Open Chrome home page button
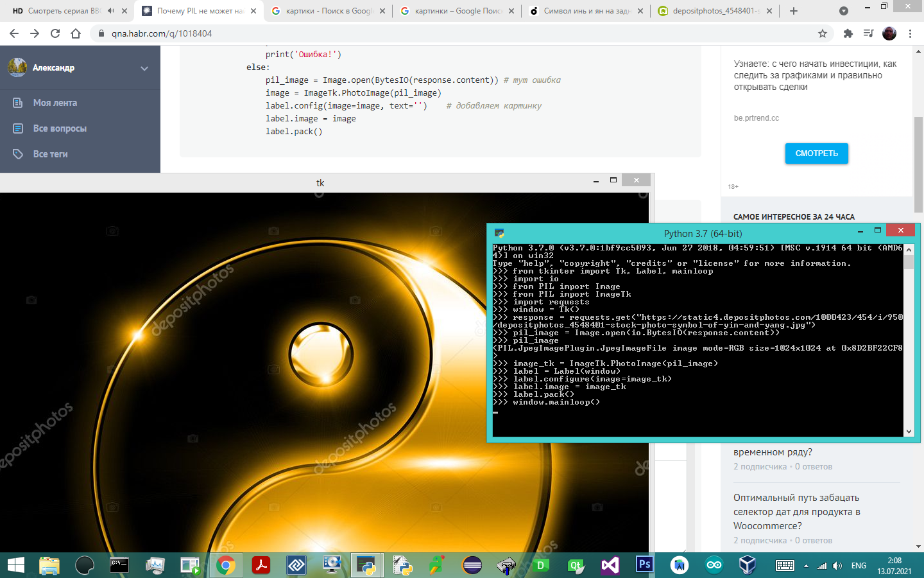Viewport: 924px width, 578px height. (76, 33)
